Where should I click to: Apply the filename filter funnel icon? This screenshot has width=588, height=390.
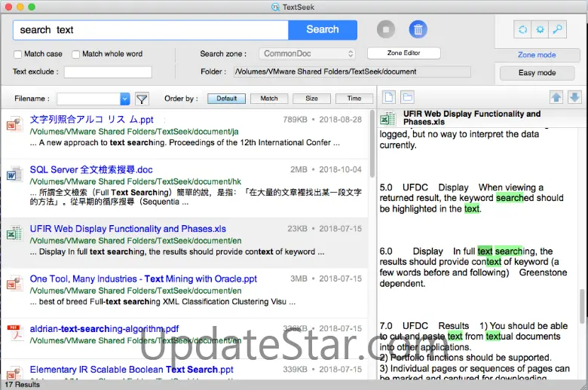pos(141,99)
